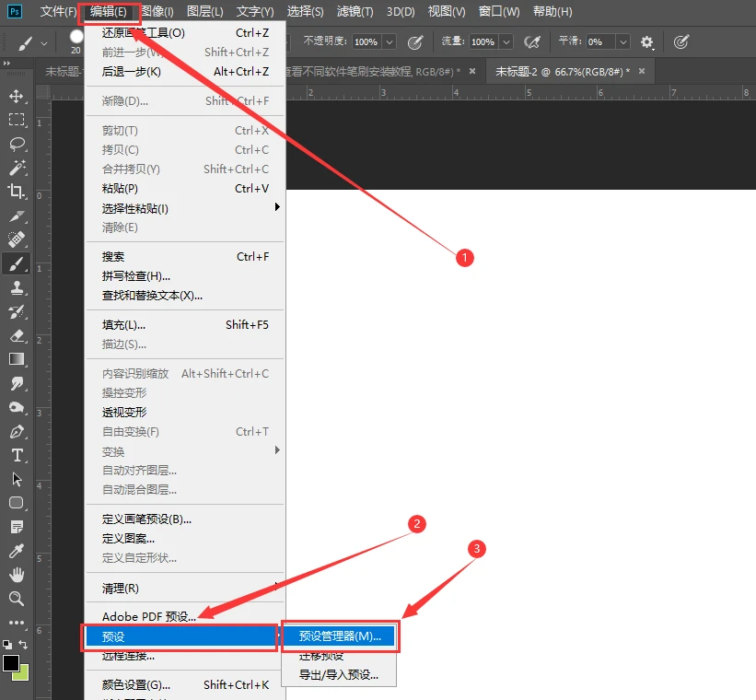Select the Zoom magnifier tool
This screenshot has height=700, width=756.
(x=17, y=599)
